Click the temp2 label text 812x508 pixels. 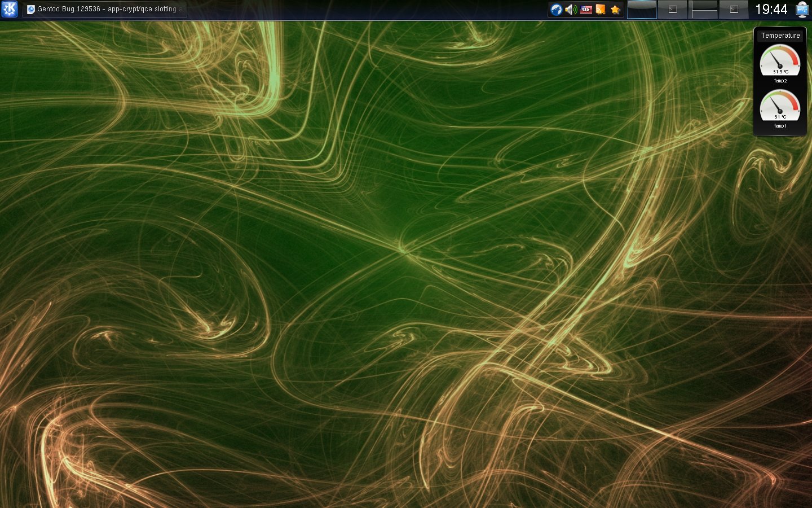780,81
